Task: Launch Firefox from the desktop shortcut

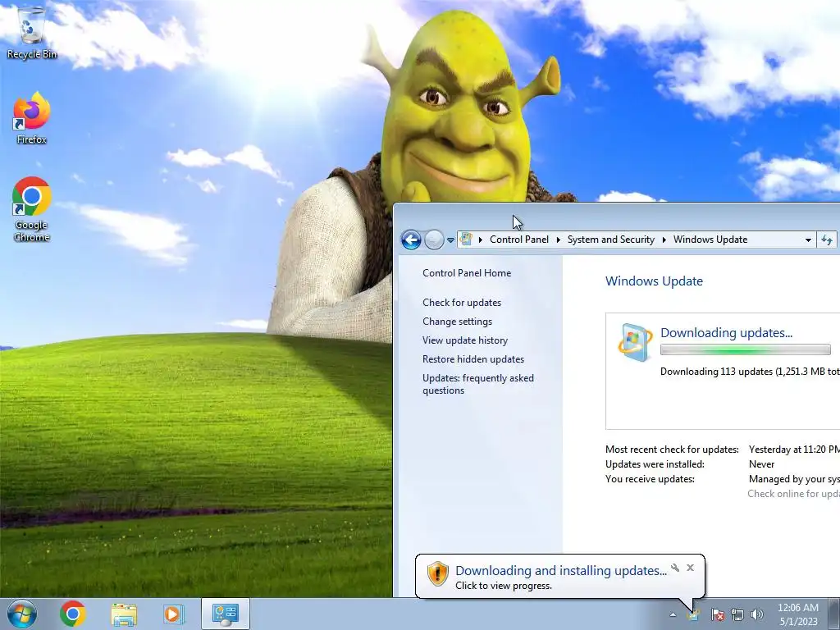Action: [32, 118]
